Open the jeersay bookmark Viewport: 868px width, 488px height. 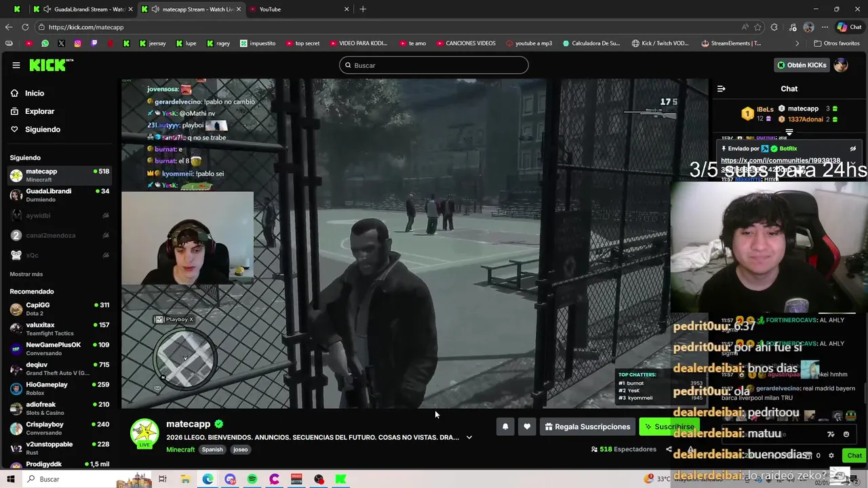click(153, 43)
